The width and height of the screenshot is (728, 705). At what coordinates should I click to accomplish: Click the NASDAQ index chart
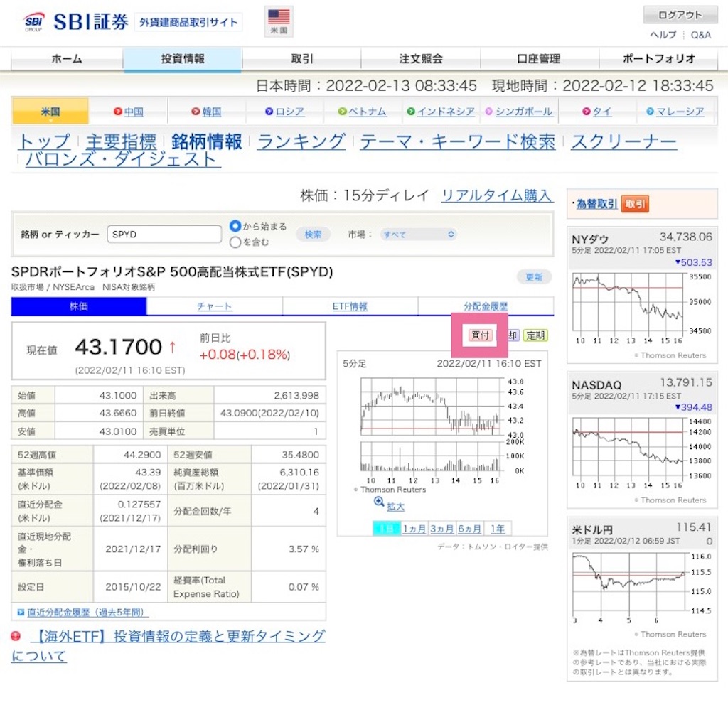642,454
